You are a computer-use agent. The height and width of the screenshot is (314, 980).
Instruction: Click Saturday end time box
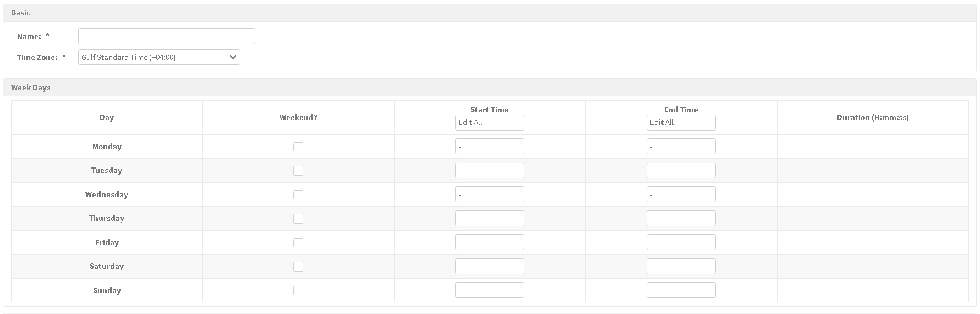pyautogui.click(x=681, y=266)
